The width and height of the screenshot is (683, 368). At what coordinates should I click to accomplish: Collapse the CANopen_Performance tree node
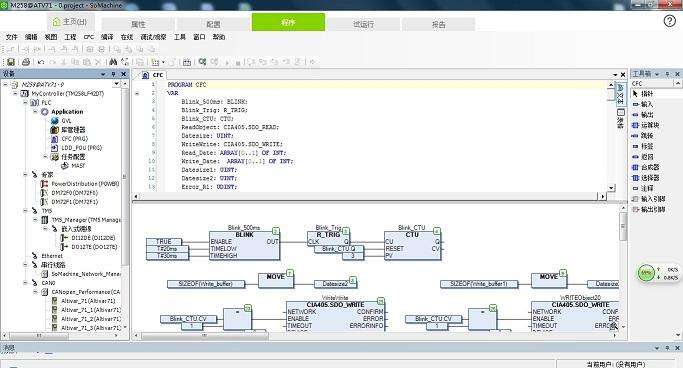36,292
